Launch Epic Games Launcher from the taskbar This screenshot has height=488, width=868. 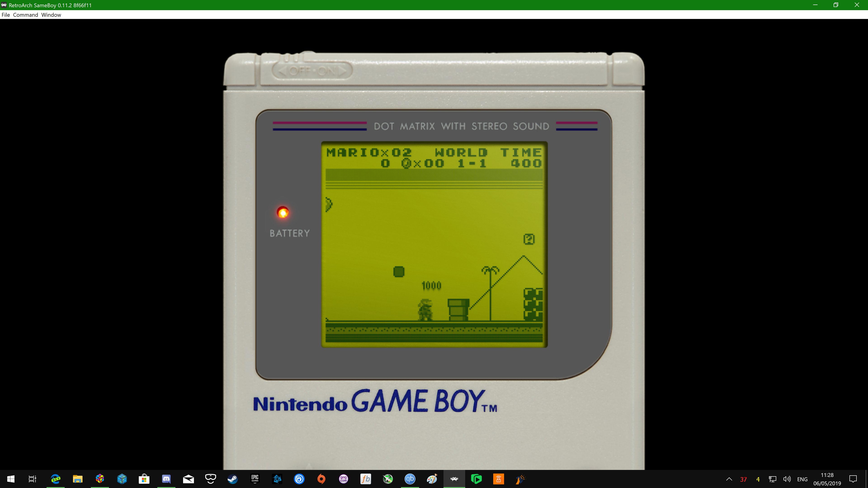[x=255, y=479]
